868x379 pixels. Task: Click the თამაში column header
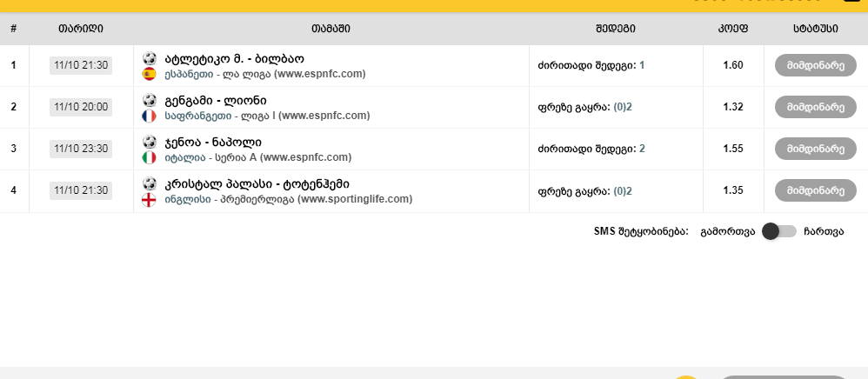[x=331, y=29]
